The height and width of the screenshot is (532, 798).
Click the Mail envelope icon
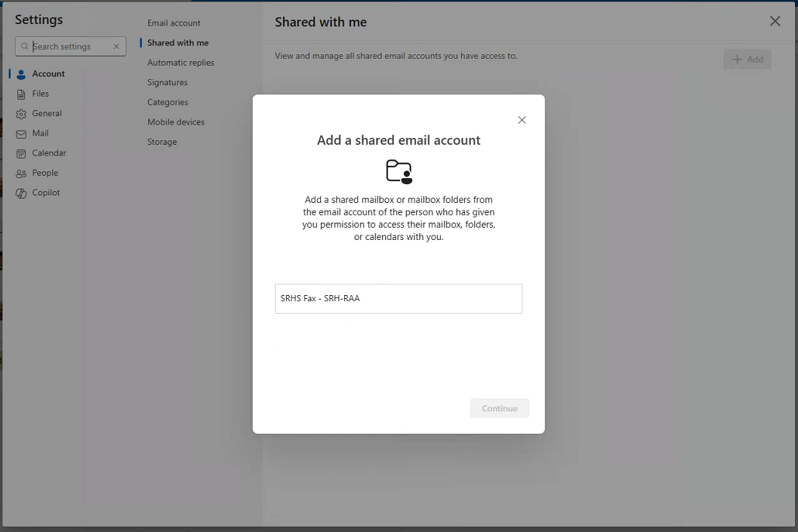point(21,134)
